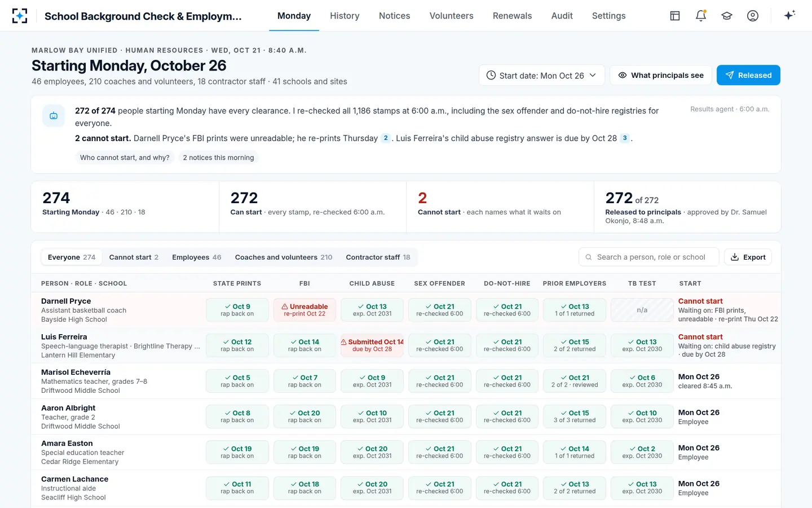Click the search person, role or school field
The width and height of the screenshot is (812, 508).
coord(648,257)
